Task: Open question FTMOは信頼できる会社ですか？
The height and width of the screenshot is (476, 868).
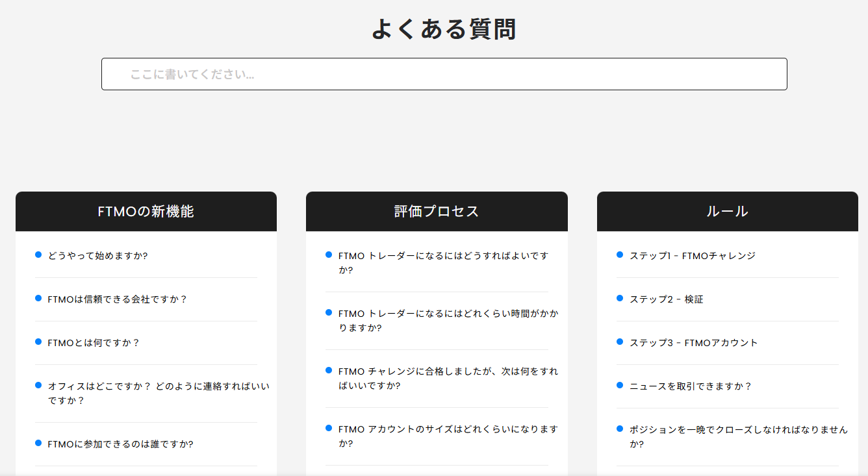Action: (x=118, y=299)
